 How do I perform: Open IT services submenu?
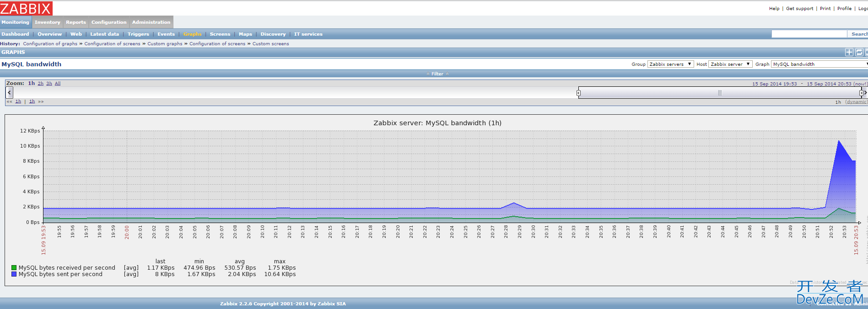[x=308, y=34]
